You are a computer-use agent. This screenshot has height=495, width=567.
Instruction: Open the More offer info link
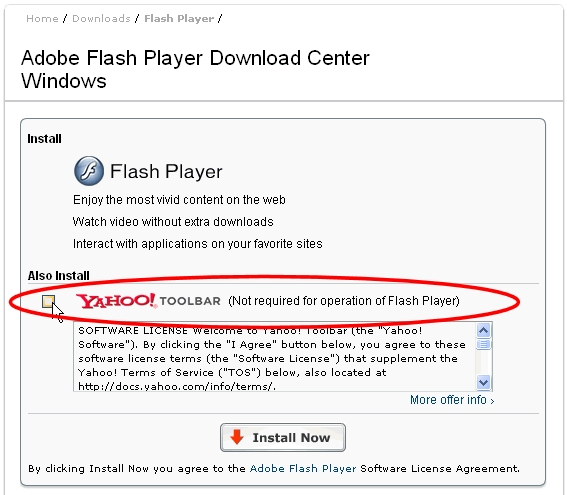click(x=452, y=400)
